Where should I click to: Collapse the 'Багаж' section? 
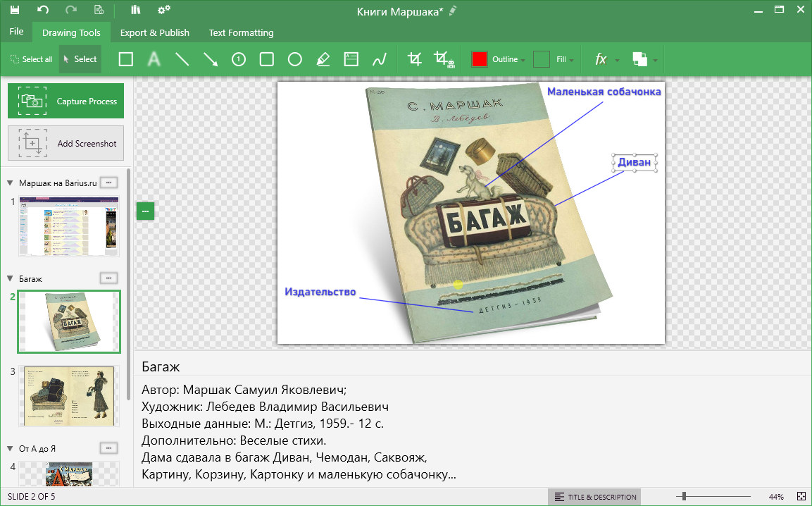tap(10, 279)
